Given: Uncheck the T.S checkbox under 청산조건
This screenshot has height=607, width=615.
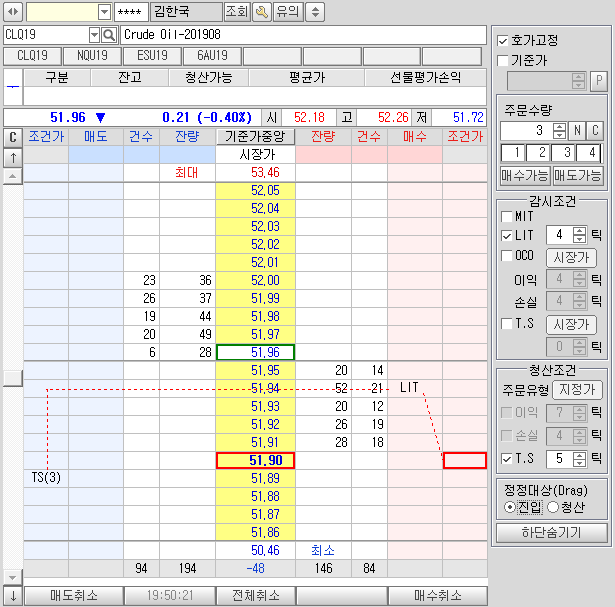Looking at the screenshot, I should point(507,458).
